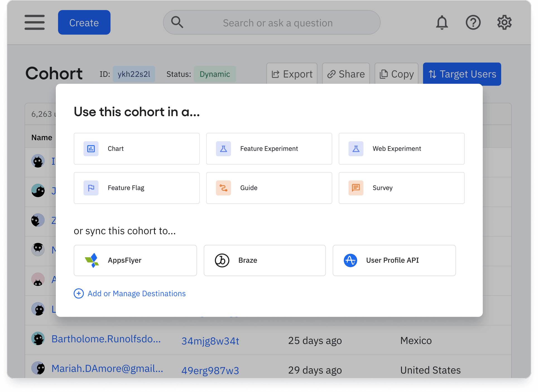
Task: Select the Feature Experiment flask icon
Action: click(x=223, y=149)
